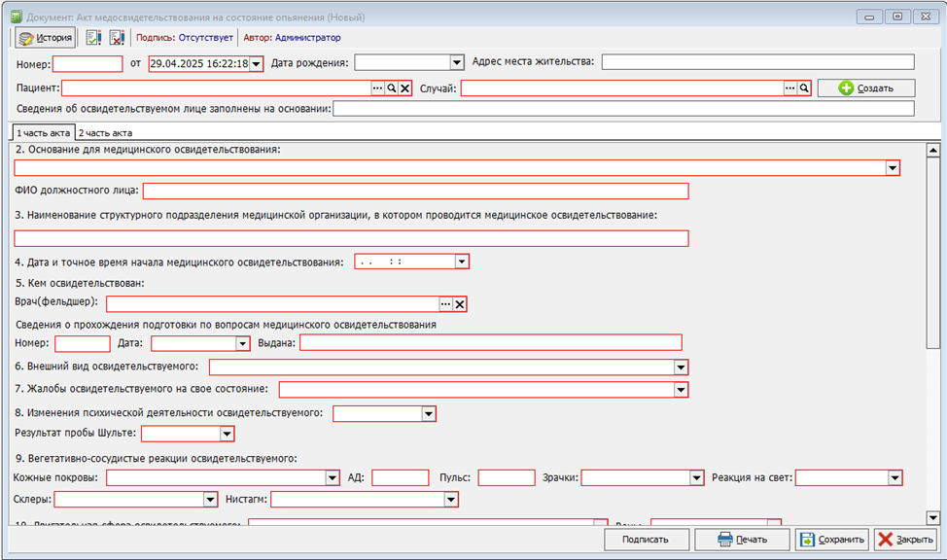Click the Создать button
The image size is (947, 560).
pos(866,88)
